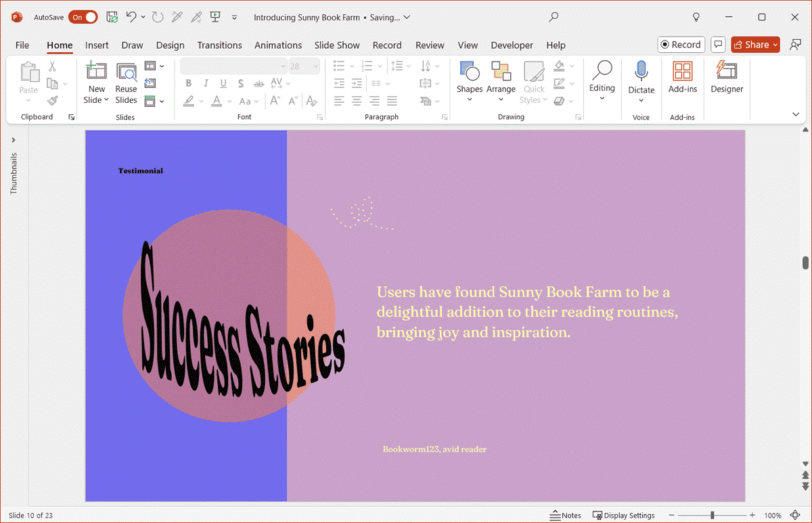Image resolution: width=812 pixels, height=523 pixels.
Task: Center align the text
Action: (357, 101)
